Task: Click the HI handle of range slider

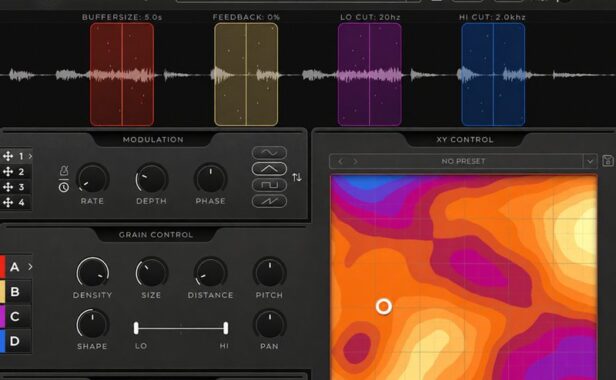Action: point(226,328)
